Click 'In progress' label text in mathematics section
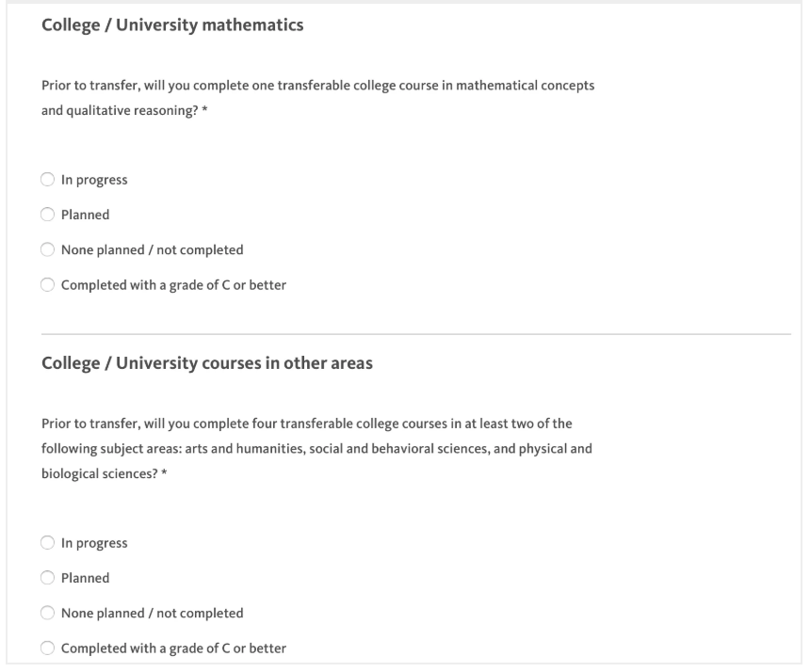The width and height of the screenshot is (810, 672). click(94, 180)
